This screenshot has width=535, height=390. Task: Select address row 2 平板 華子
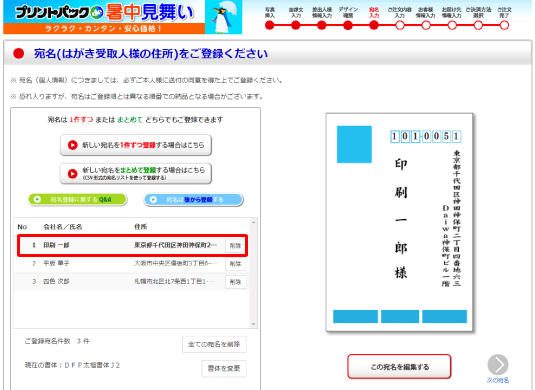point(132,263)
